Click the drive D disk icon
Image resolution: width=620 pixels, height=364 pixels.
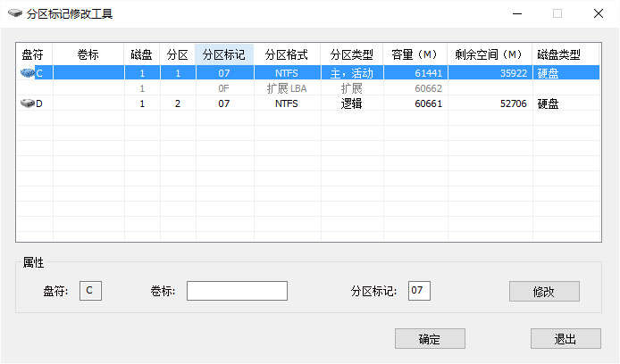click(28, 103)
